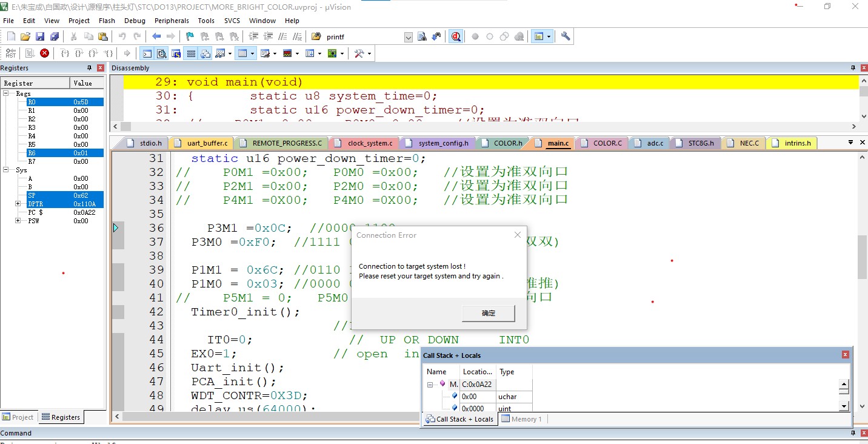Click the printf search input field

(364, 37)
